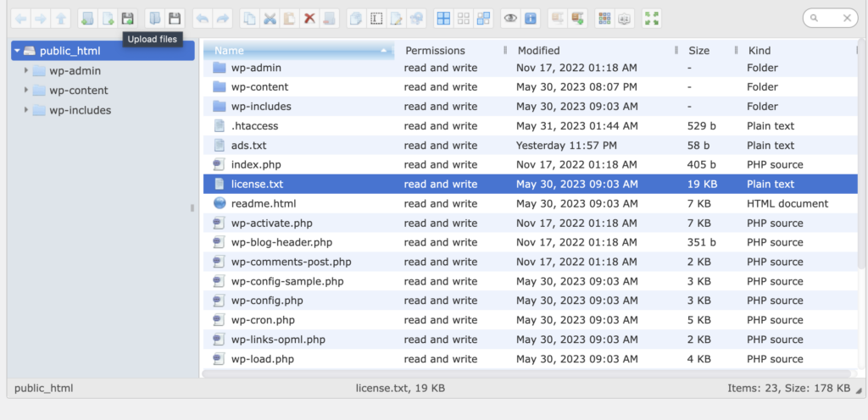Select the ads.txt file
868x420 pixels.
tap(531, 146)
